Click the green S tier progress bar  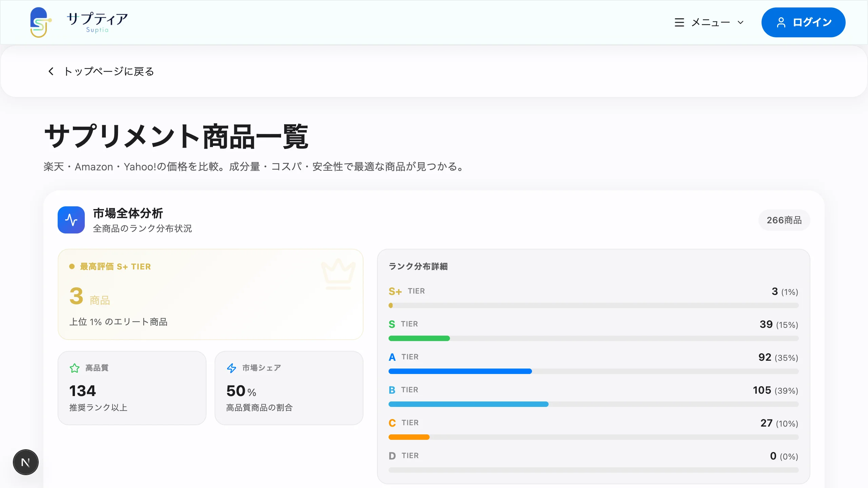point(593,338)
